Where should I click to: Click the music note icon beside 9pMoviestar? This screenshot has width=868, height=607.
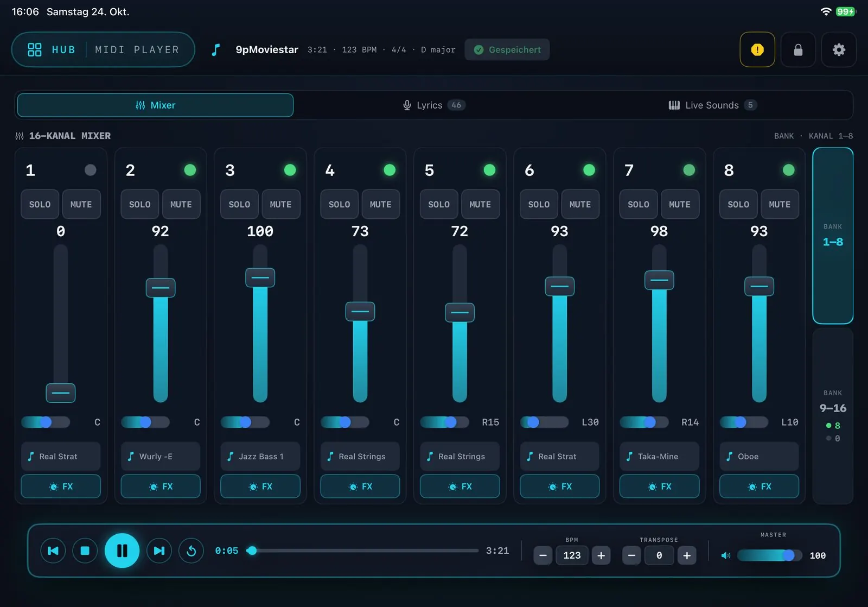pyautogui.click(x=216, y=50)
